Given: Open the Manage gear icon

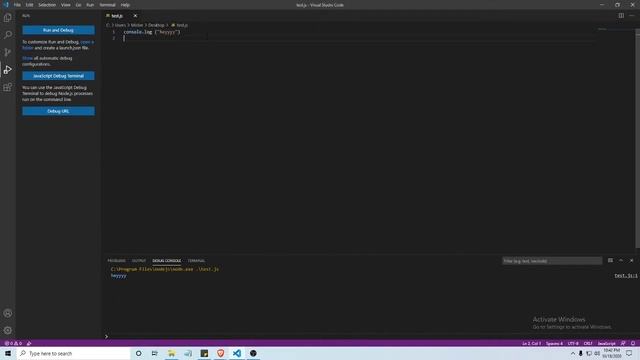Looking at the screenshot, I should 8,330.
